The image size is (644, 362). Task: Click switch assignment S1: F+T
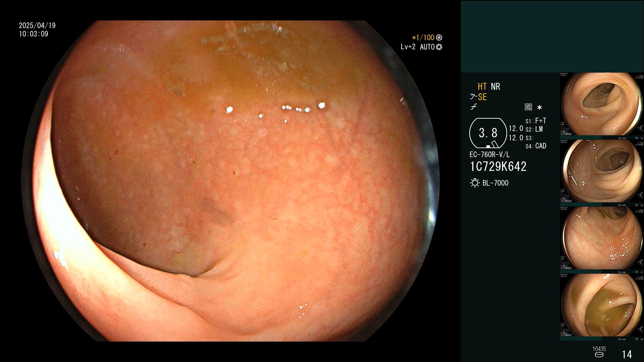point(536,121)
